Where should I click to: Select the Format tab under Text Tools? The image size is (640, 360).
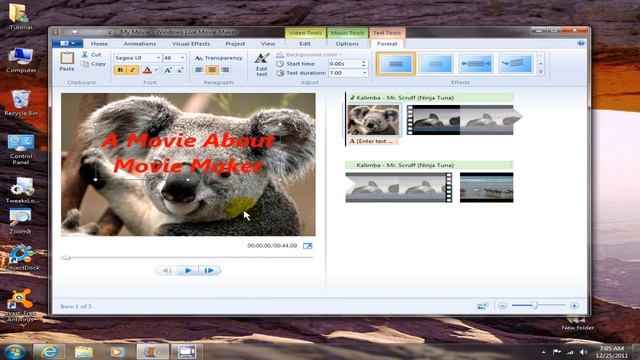click(387, 44)
